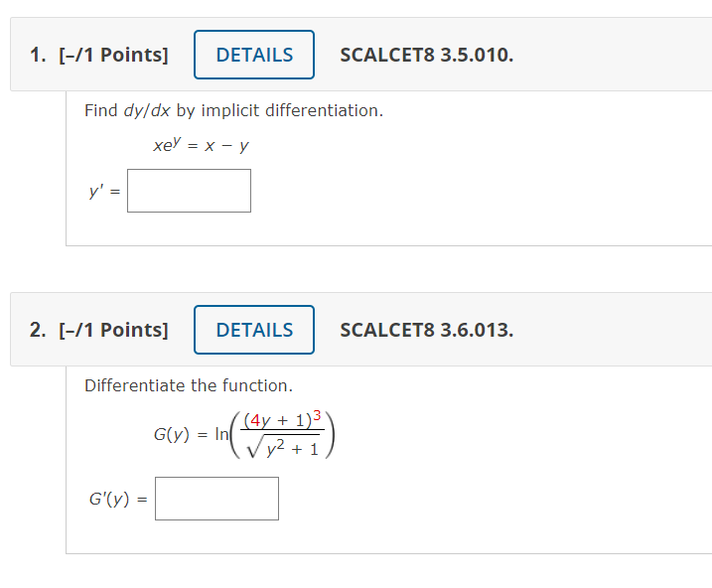Click the (4y + 1)³ numerator in the formula
Image resolution: width=712 pixels, height=588 pixels.
click(282, 418)
